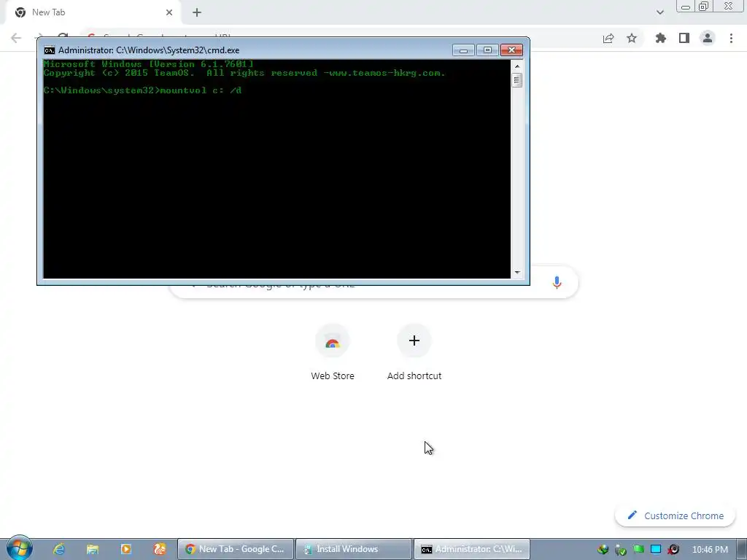Minimize the Chrome window

click(x=686, y=7)
